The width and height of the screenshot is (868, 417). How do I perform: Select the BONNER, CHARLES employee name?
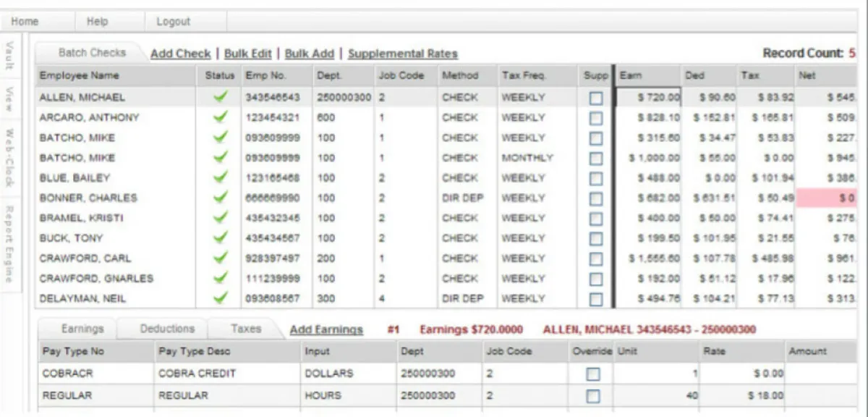click(88, 198)
